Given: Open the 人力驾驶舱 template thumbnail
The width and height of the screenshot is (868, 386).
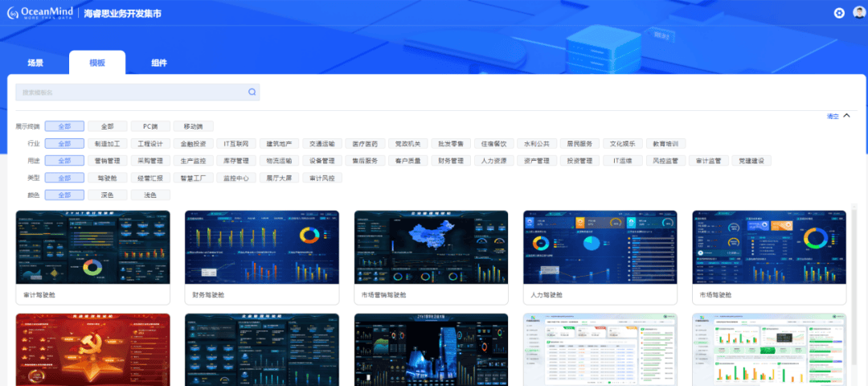Looking at the screenshot, I should point(600,247).
